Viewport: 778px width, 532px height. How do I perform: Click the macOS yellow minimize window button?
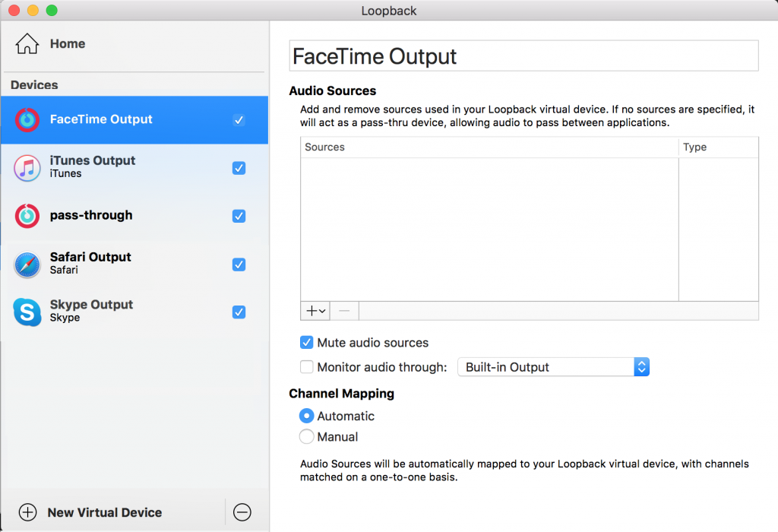tap(33, 10)
